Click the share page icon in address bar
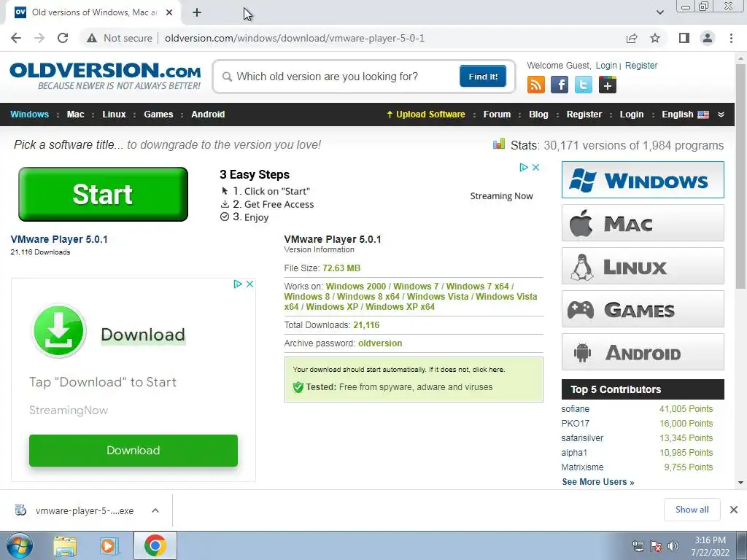Screen dimensions: 747x560 coord(632,38)
